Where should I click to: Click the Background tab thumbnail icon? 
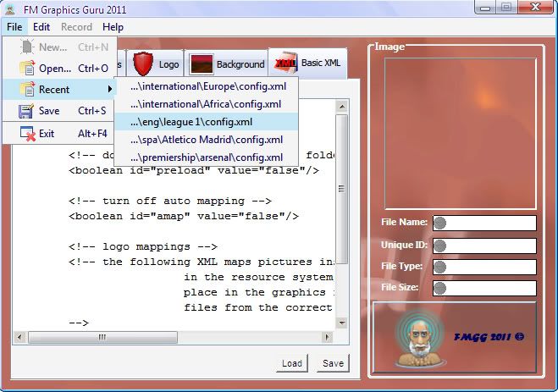tap(202, 64)
